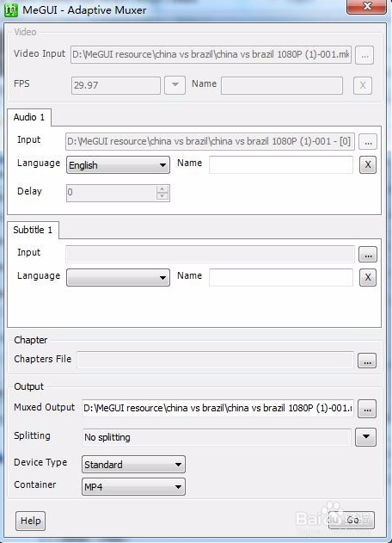Open the Container dropdown showing MP4

133,487
